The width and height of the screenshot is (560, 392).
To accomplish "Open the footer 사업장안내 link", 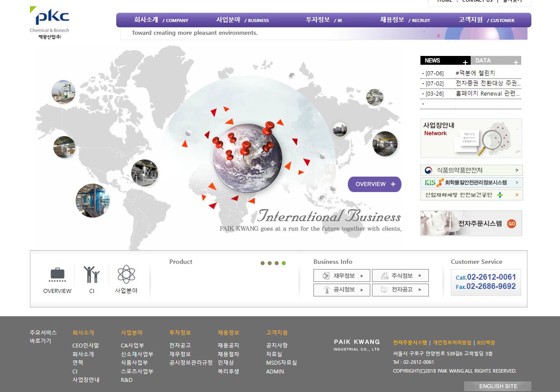I will (x=86, y=380).
